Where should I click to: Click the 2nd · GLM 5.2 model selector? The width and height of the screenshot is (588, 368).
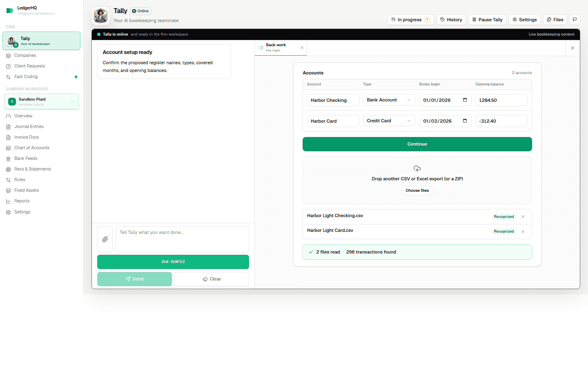(x=173, y=262)
